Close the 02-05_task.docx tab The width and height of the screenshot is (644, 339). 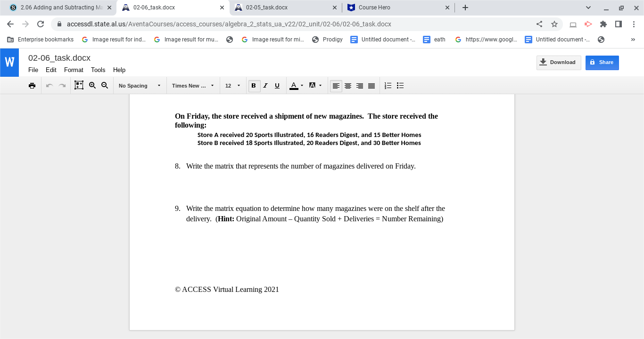(x=335, y=8)
